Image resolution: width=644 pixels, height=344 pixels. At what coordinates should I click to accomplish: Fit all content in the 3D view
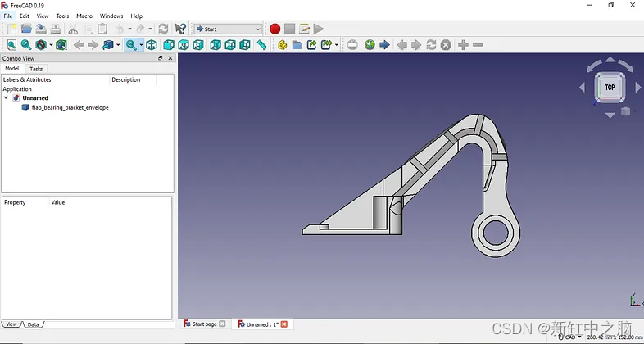(12, 45)
